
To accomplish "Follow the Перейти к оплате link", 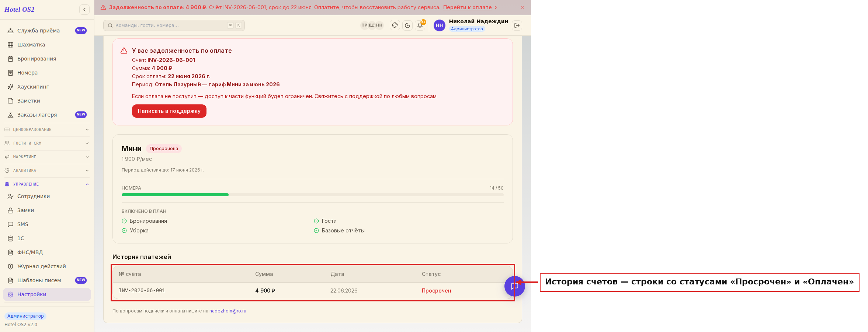I will coord(467,7).
